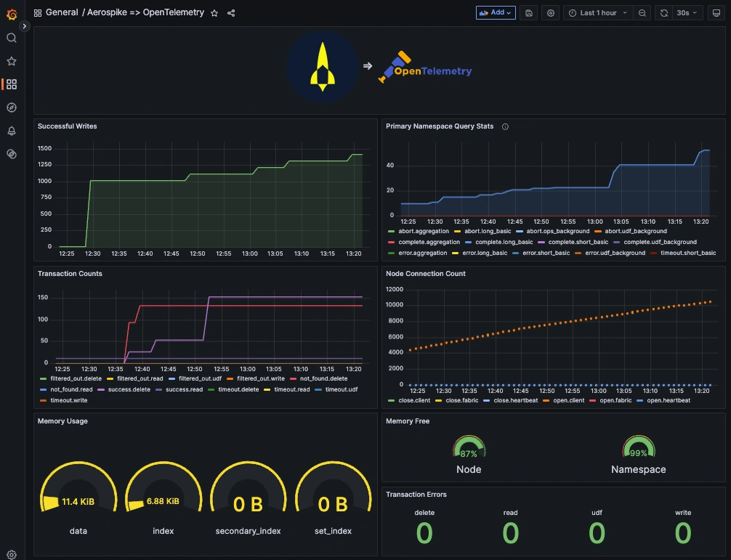The height and width of the screenshot is (560, 731).
Task: Open the Successful Writes panel title
Action: [x=67, y=126]
